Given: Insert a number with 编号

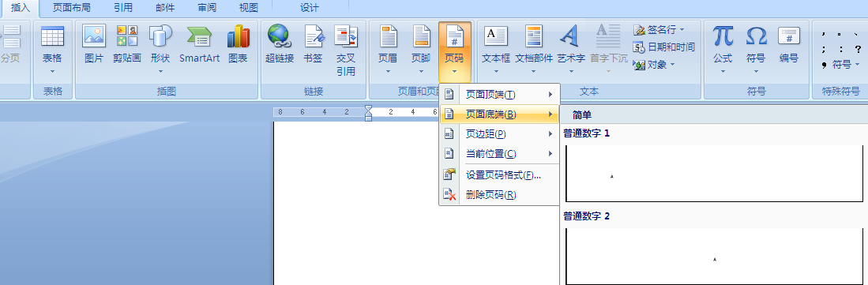Looking at the screenshot, I should (x=789, y=44).
